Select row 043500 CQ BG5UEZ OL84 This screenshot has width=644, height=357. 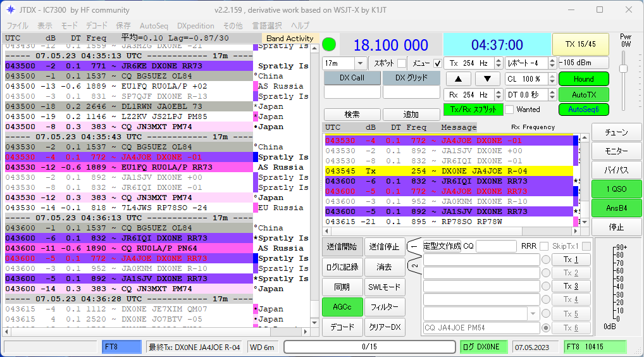129,76
